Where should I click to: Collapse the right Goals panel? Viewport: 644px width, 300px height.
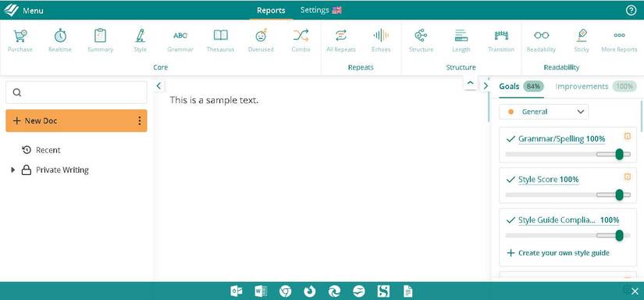coord(486,86)
